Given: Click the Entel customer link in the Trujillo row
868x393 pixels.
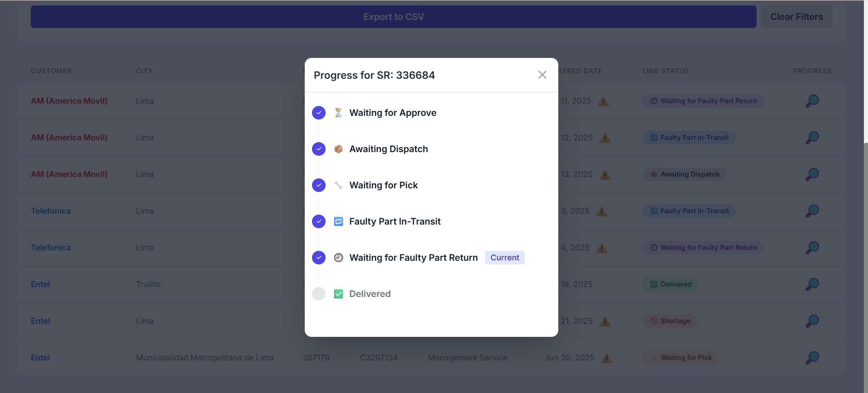Looking at the screenshot, I should point(40,284).
